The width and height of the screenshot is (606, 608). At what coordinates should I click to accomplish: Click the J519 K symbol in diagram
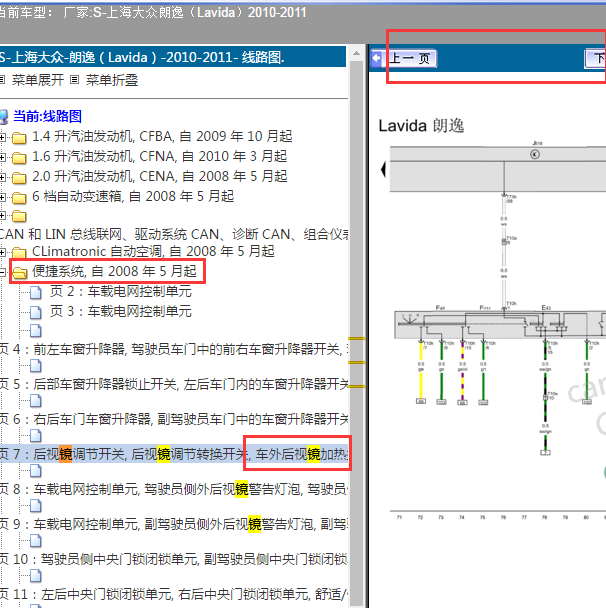point(535,154)
